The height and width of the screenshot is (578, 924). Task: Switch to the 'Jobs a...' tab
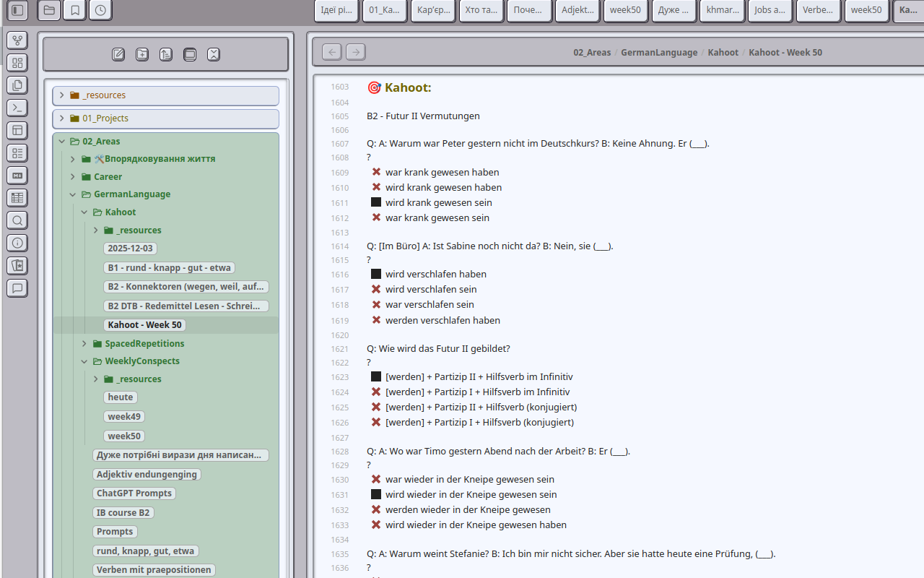click(x=770, y=11)
